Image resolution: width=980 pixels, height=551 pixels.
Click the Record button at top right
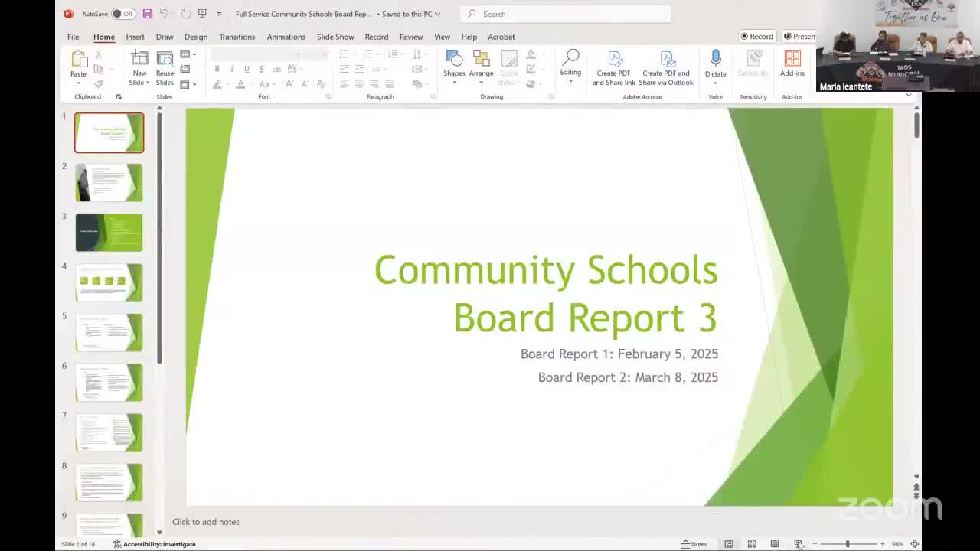tap(756, 37)
